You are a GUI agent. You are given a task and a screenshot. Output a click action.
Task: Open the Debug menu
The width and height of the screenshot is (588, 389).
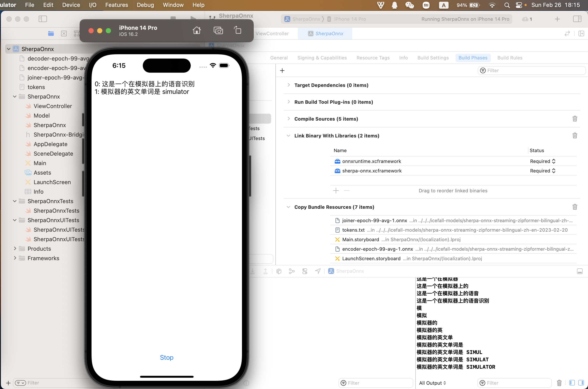[x=145, y=5]
